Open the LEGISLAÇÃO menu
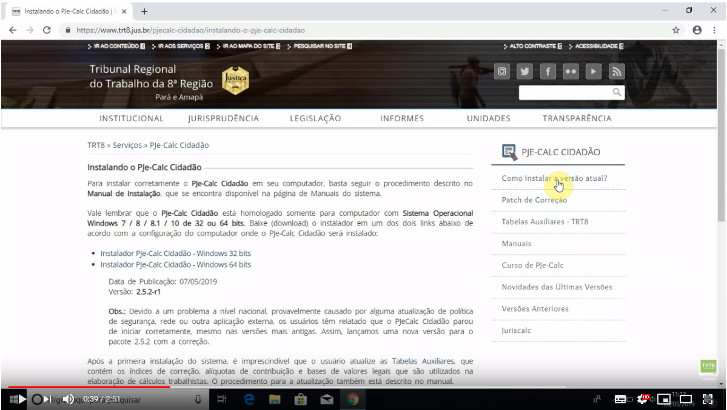This screenshot has height=410, width=727. pyautogui.click(x=315, y=118)
